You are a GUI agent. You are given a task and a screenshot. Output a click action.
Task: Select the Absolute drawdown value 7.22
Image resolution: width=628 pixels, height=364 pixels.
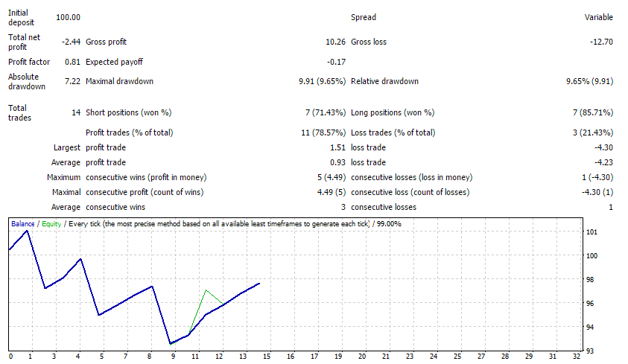point(72,81)
